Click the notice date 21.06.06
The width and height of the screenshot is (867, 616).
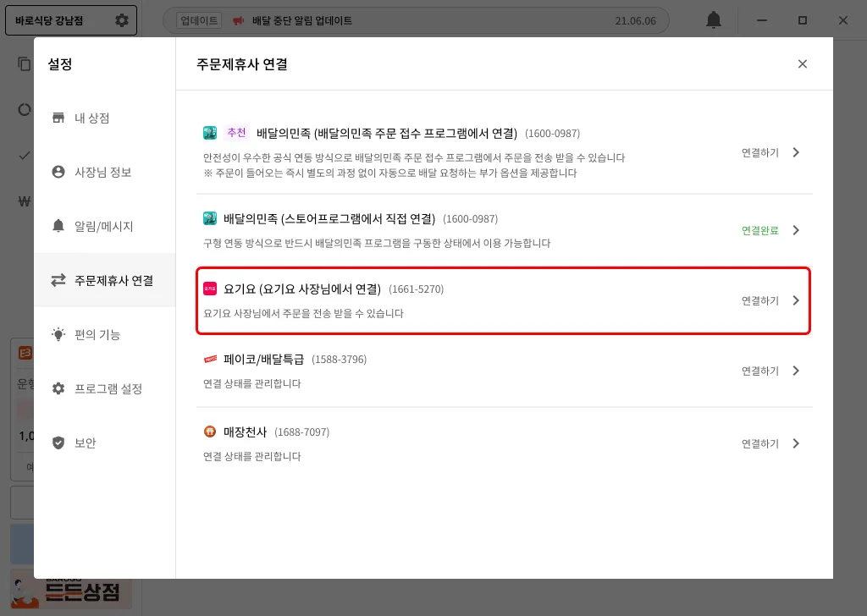(x=635, y=20)
